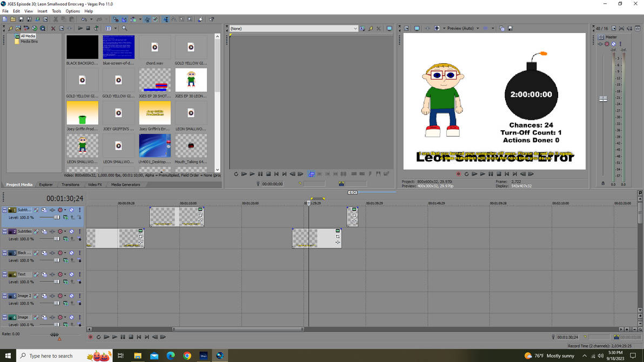Open the (None) plugin preset dropdown

pyautogui.click(x=355, y=28)
